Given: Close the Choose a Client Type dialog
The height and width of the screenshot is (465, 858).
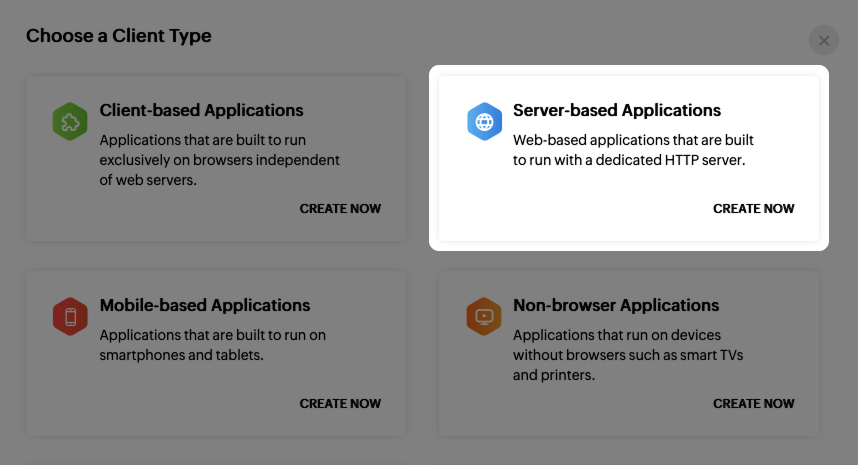Looking at the screenshot, I should 824,40.
